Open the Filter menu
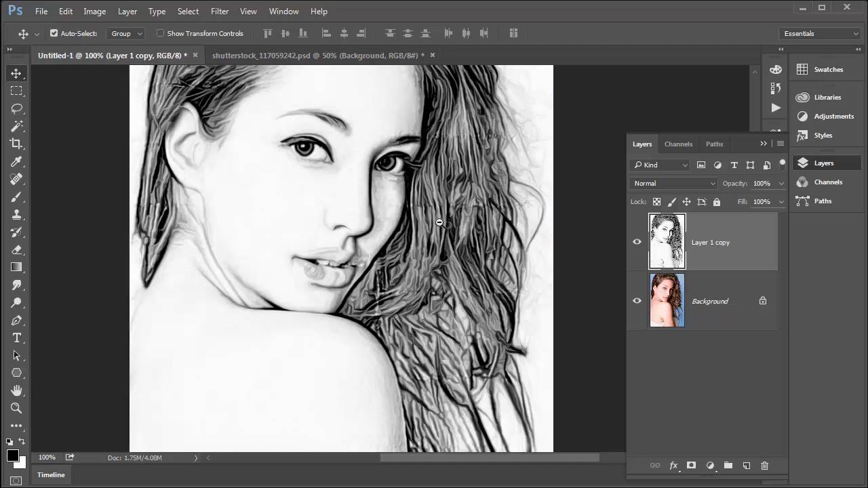Screen dimensions: 868x488 [220, 12]
